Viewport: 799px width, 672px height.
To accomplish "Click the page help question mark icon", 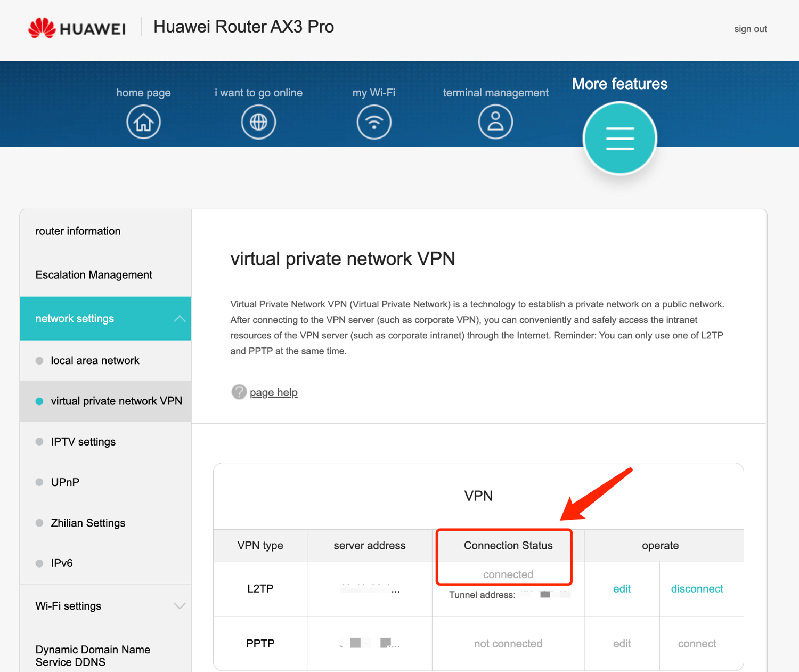I will [239, 392].
